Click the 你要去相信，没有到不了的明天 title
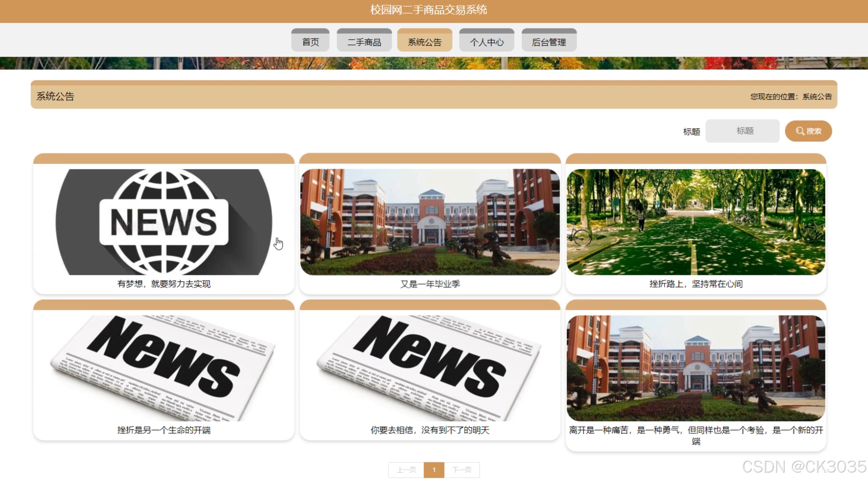Screen dimensions: 868x481 pyautogui.click(x=430, y=430)
